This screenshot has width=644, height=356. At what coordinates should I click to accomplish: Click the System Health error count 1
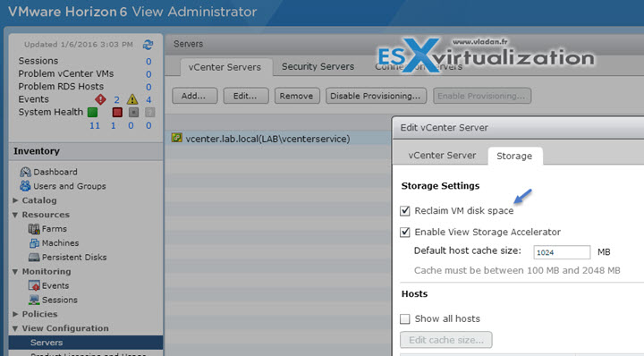click(114, 125)
